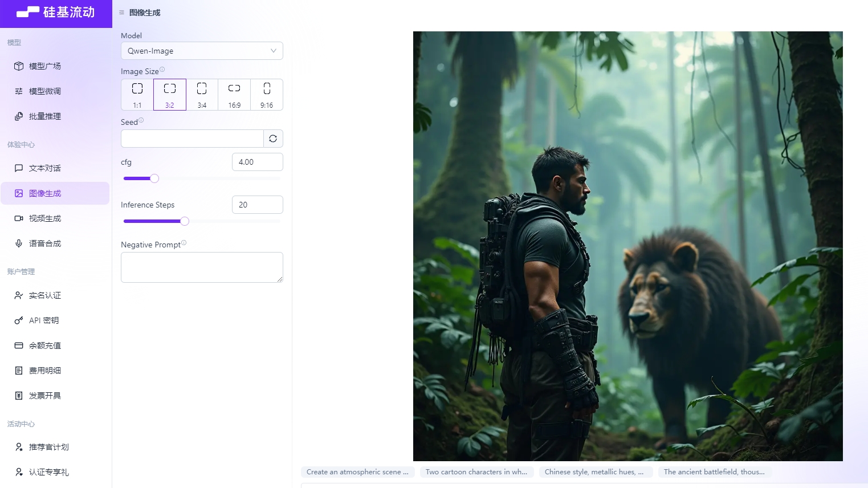868x488 pixels.
Task: Navigate to 余额充值 menu item
Action: [x=45, y=345]
